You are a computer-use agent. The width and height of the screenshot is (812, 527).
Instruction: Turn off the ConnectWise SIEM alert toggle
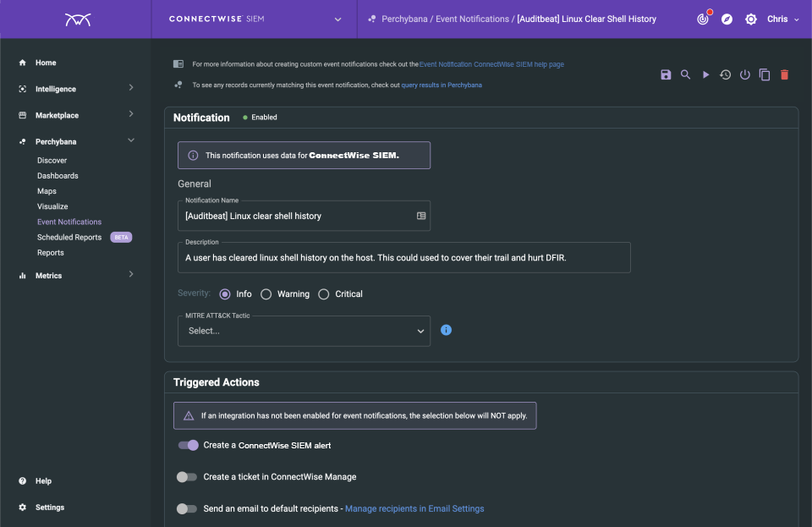click(x=187, y=445)
